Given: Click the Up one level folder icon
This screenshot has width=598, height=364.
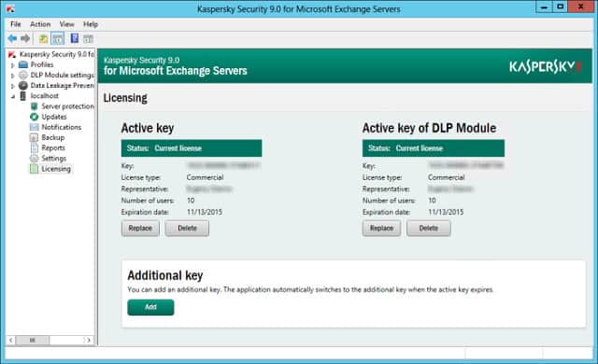Looking at the screenshot, I should [x=44, y=38].
